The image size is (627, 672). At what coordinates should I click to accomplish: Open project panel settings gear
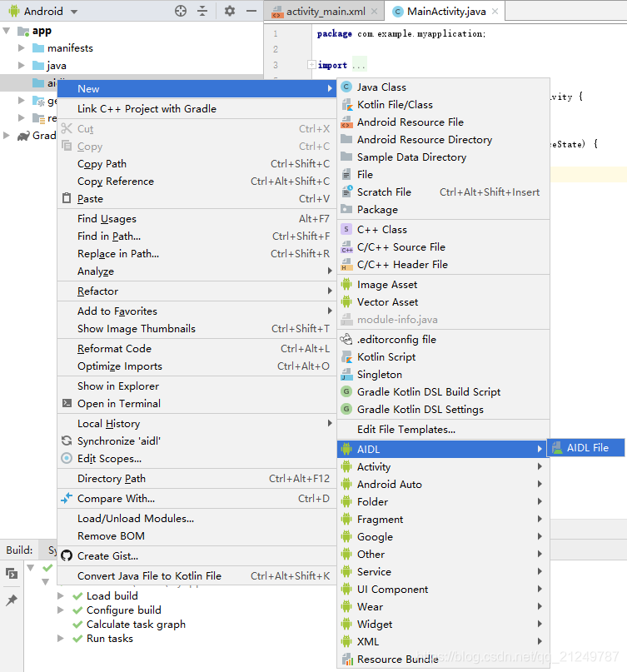tap(230, 11)
